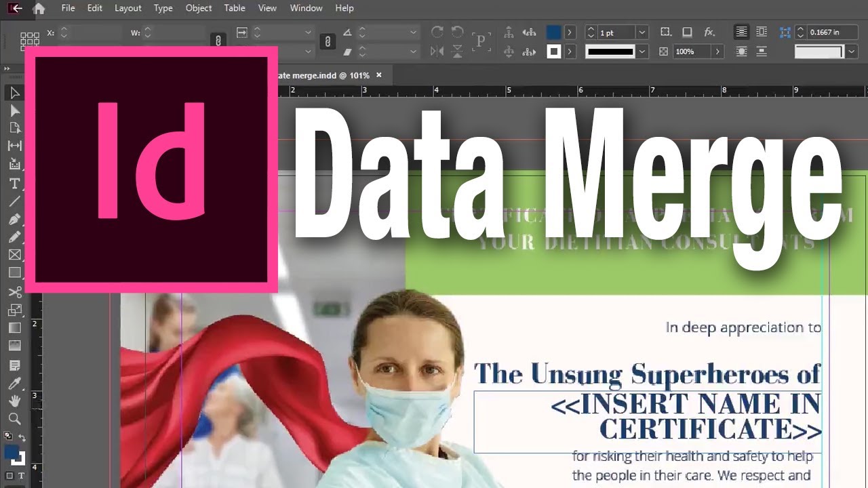The image size is (868, 488).
Task: Open the corner shape dropdown
Action: pos(852,51)
